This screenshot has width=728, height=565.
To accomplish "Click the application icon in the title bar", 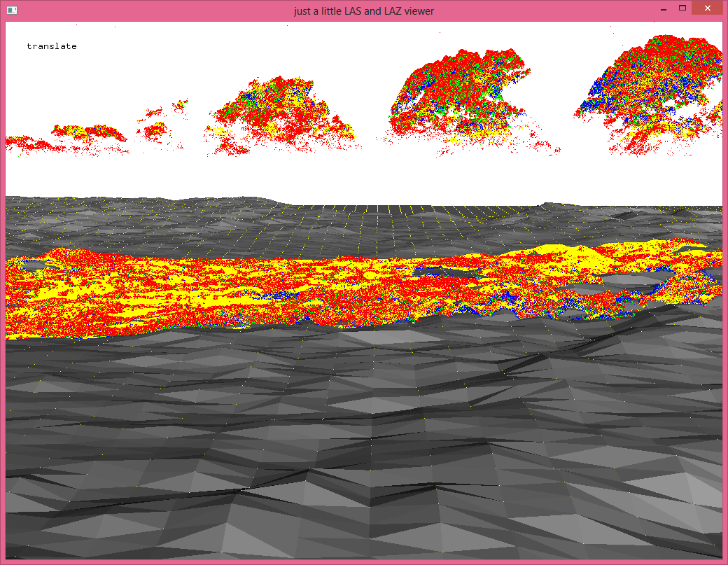I will point(12,11).
